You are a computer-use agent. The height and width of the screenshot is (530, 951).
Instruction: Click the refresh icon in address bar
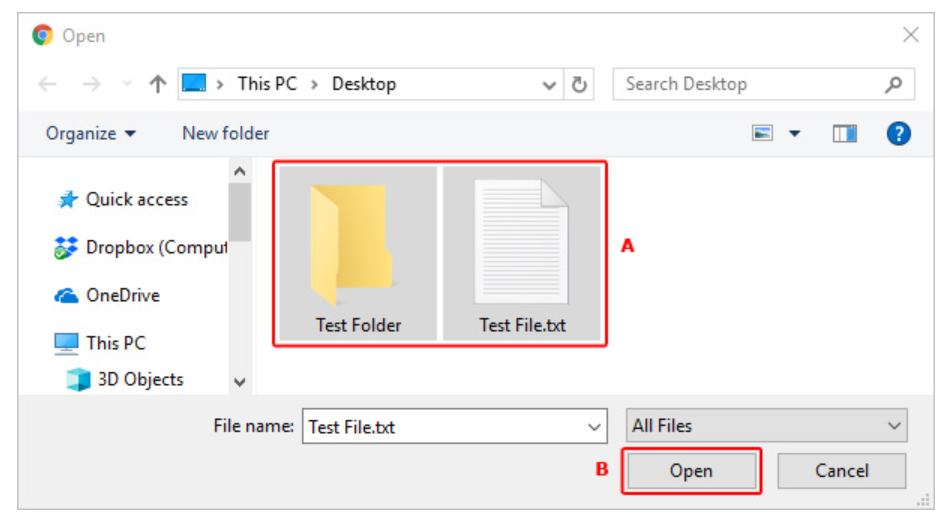pos(579,85)
